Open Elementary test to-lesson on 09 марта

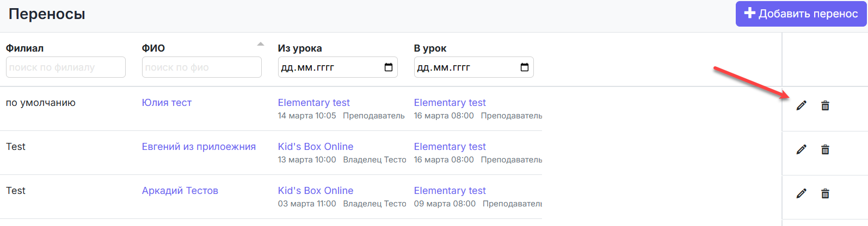(x=450, y=191)
